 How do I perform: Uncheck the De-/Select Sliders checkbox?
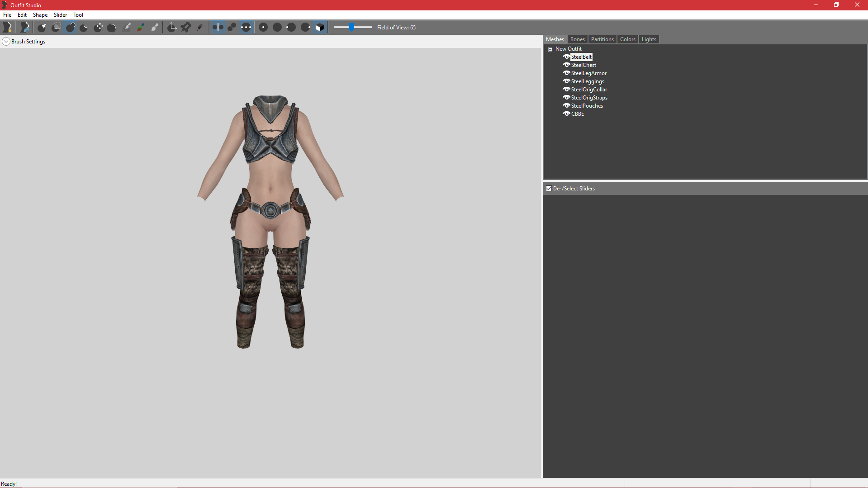tap(549, 189)
